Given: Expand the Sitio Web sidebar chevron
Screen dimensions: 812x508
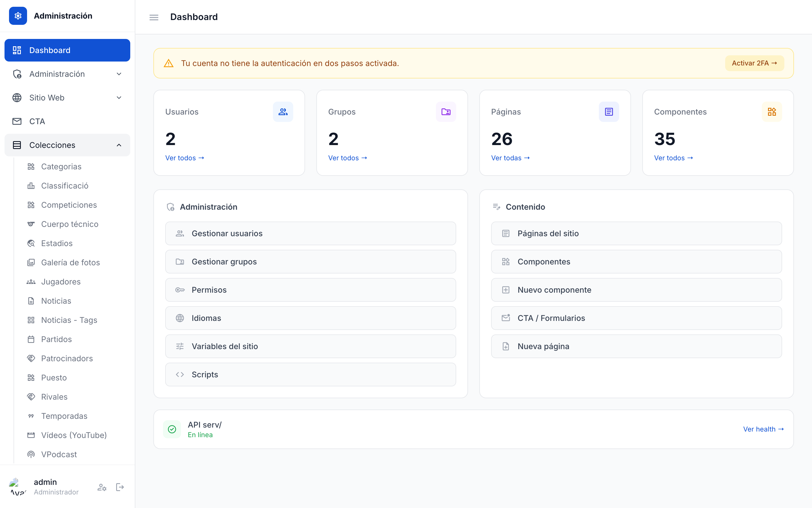Looking at the screenshot, I should point(119,98).
